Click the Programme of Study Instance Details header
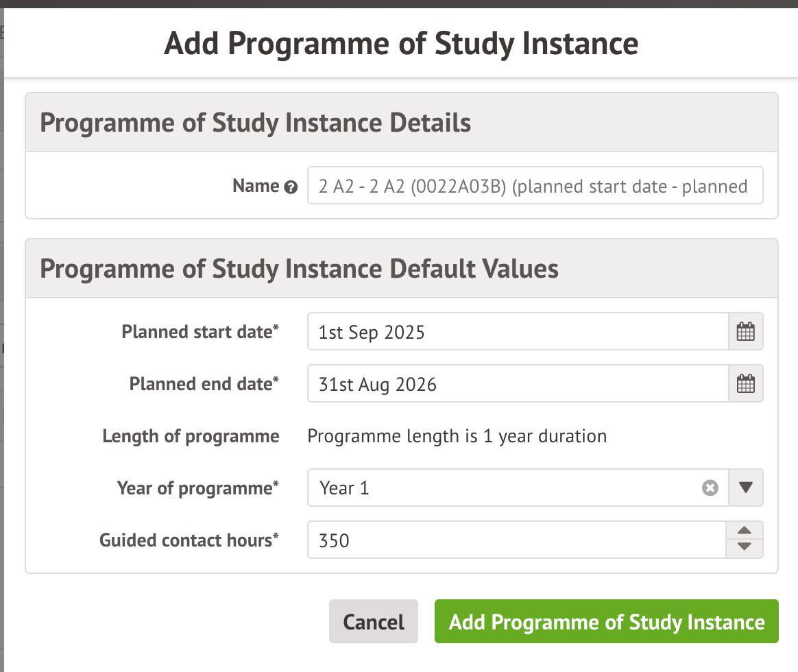Image resolution: width=798 pixels, height=672 pixels. point(256,123)
